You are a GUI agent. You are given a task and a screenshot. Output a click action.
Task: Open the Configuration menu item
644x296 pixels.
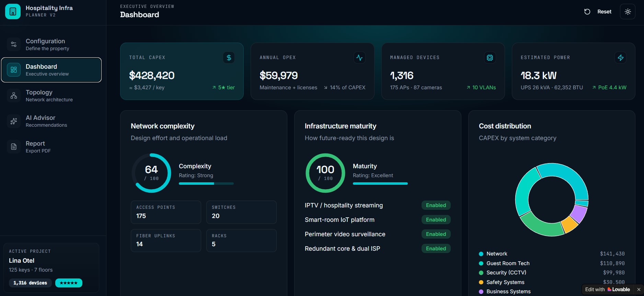click(51, 44)
